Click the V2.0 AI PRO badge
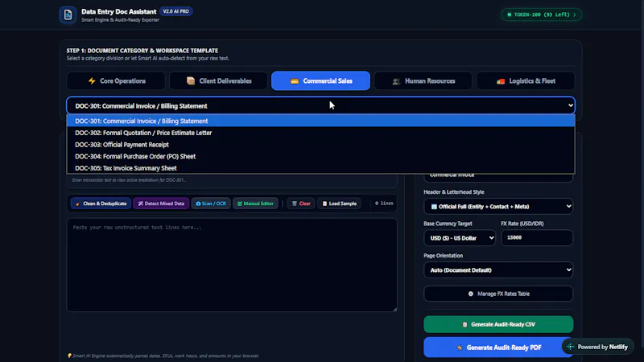Viewport: 644px width, 362px height. point(175,11)
